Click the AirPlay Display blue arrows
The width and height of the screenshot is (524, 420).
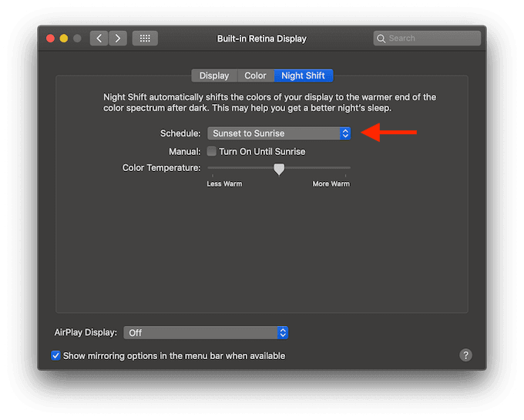(x=283, y=333)
